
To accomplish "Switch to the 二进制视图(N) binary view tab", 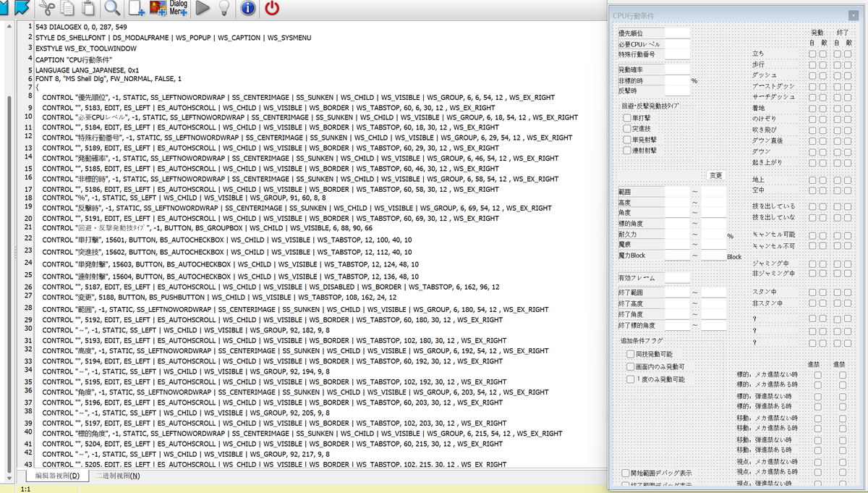I will click(x=117, y=476).
